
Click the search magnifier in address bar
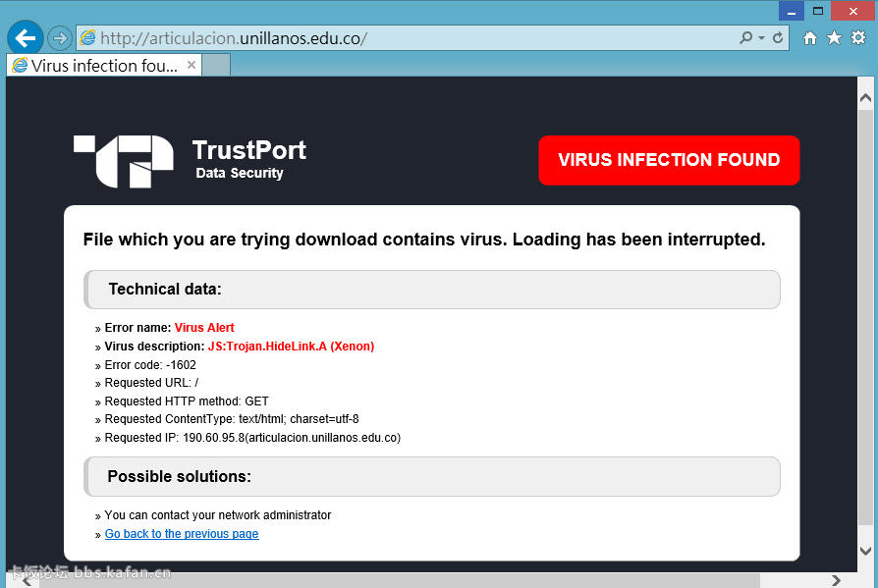pos(745,38)
